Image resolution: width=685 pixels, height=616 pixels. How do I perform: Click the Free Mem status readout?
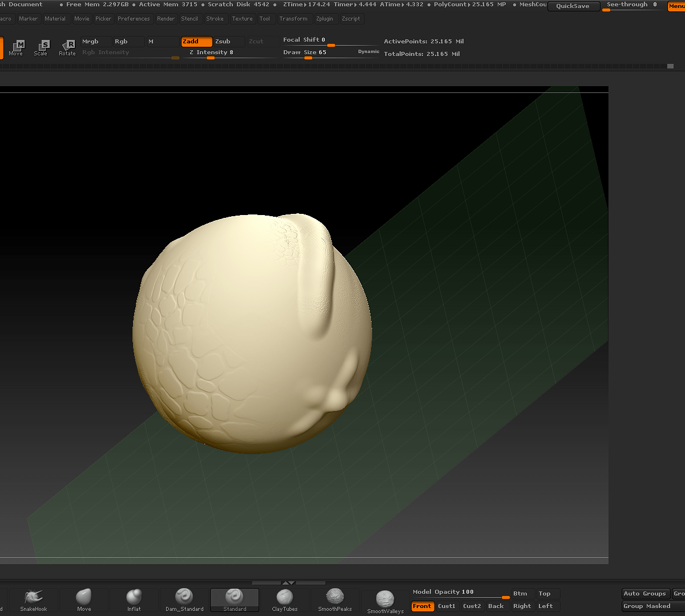click(x=98, y=5)
